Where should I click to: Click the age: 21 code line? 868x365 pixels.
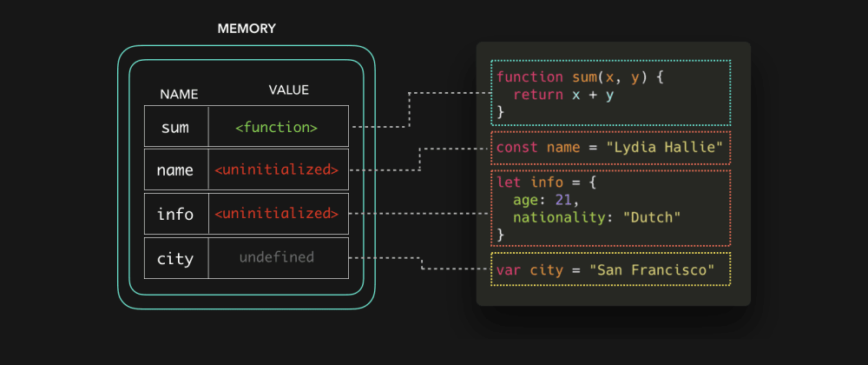tap(546, 199)
